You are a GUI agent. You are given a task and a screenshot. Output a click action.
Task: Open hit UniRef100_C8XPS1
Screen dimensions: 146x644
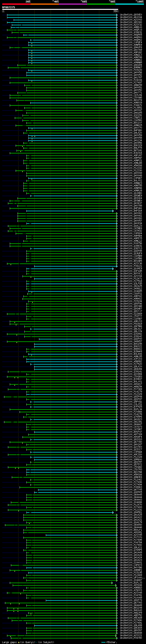pos(131,294)
